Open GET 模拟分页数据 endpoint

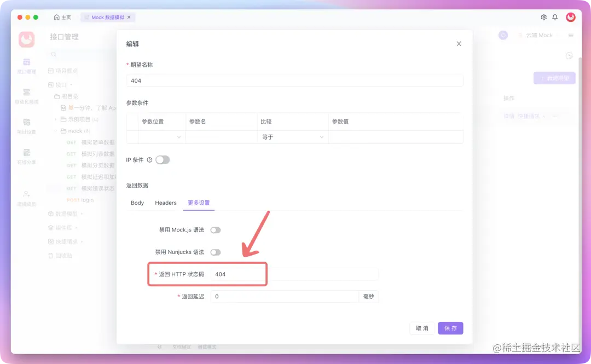[x=90, y=166]
